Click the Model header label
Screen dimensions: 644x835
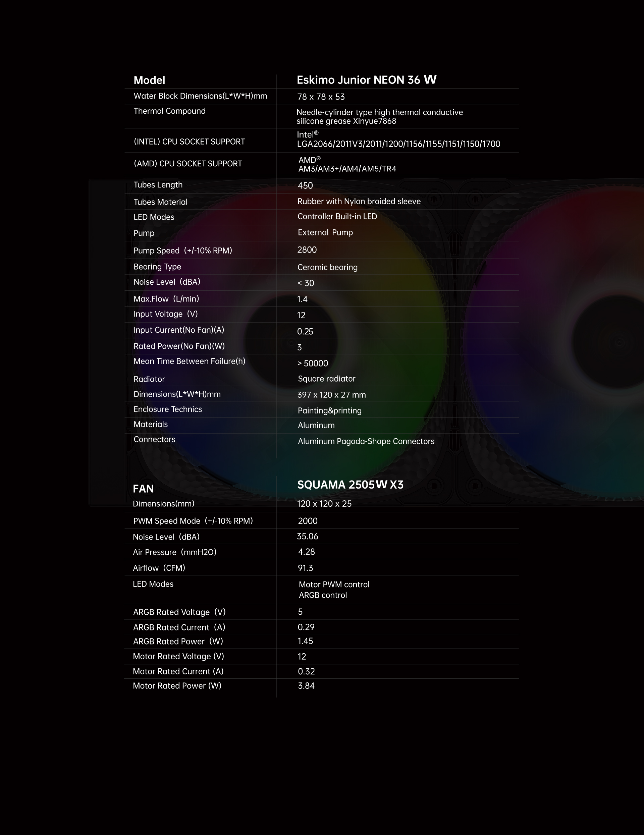pos(149,80)
